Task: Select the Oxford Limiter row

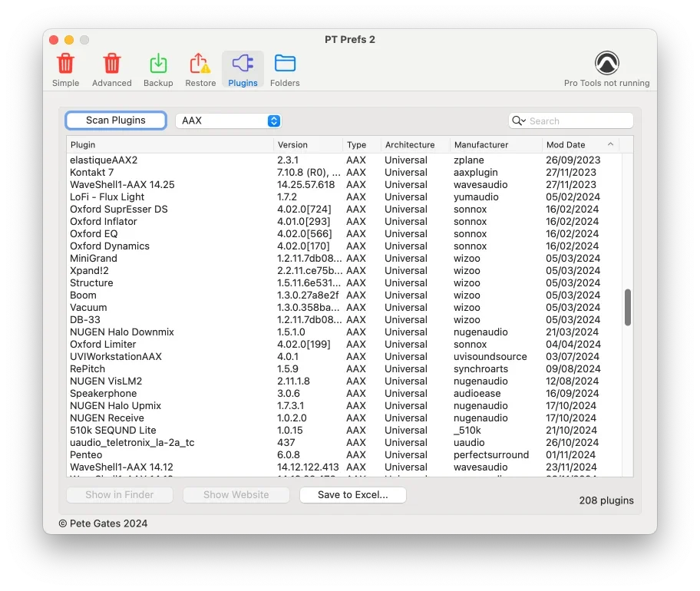Action: click(x=344, y=344)
